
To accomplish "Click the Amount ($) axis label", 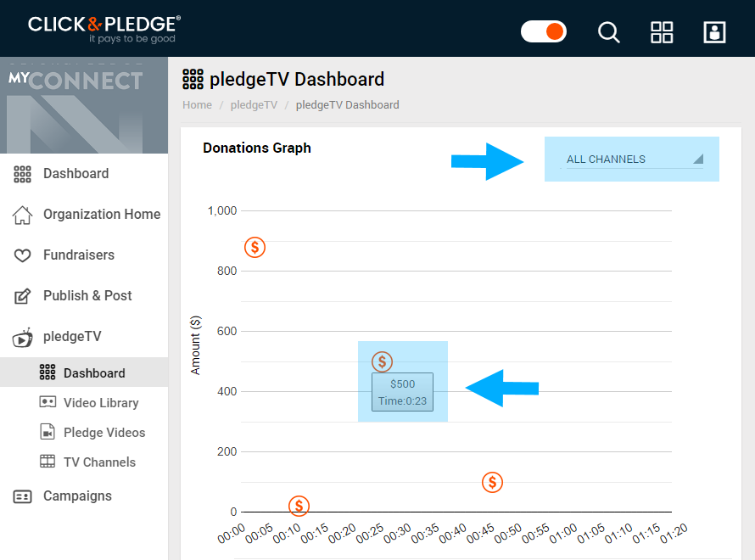I will click(195, 345).
